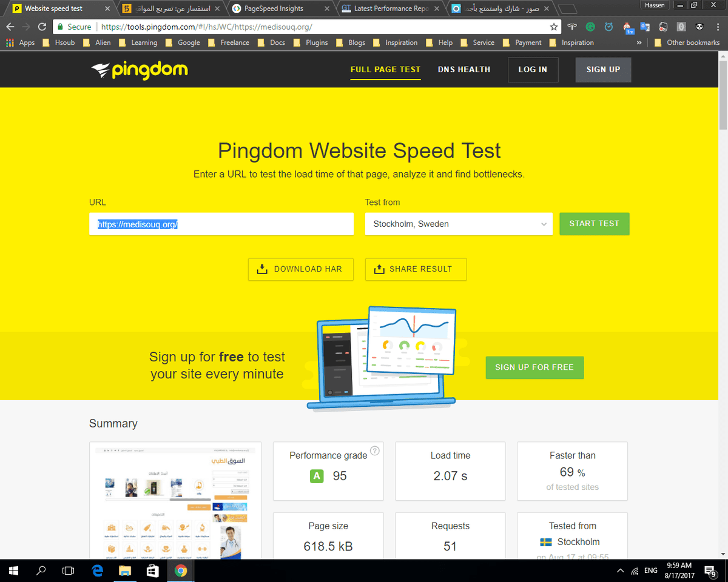The image size is (728, 582).
Task: Click the taskbar clock showing 9:59 AM
Action: point(679,570)
